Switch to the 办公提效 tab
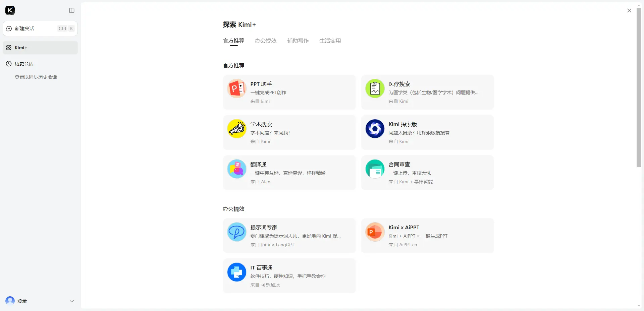The width and height of the screenshot is (644, 311). click(266, 41)
